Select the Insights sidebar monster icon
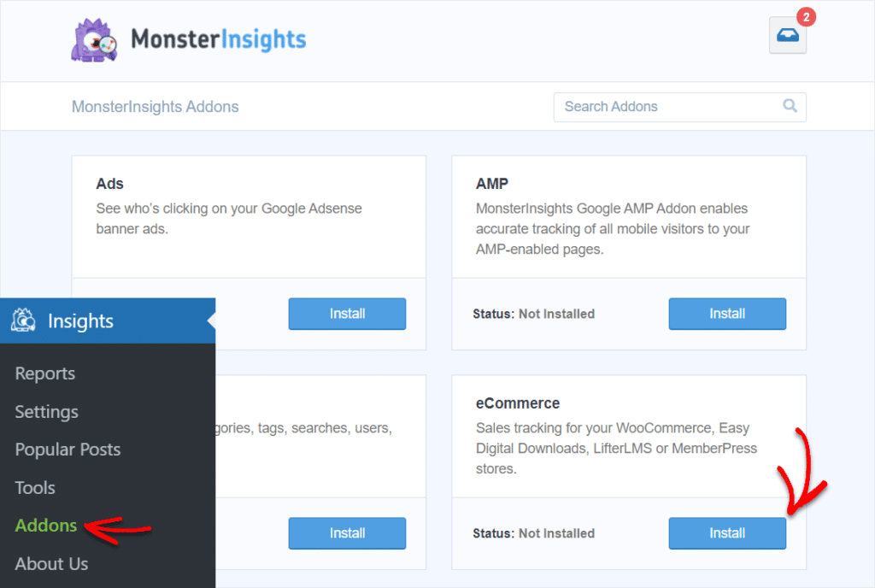The height and width of the screenshot is (588, 875). (x=22, y=320)
